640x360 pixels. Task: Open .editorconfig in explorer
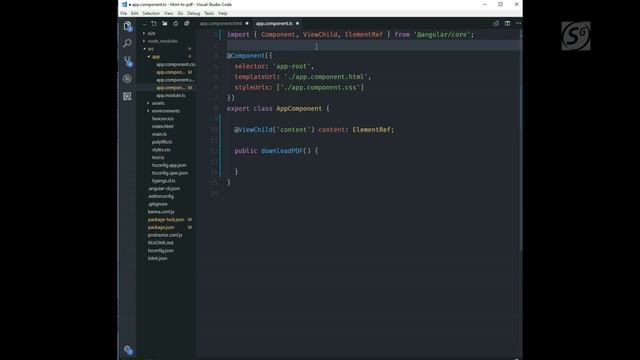click(x=160, y=196)
